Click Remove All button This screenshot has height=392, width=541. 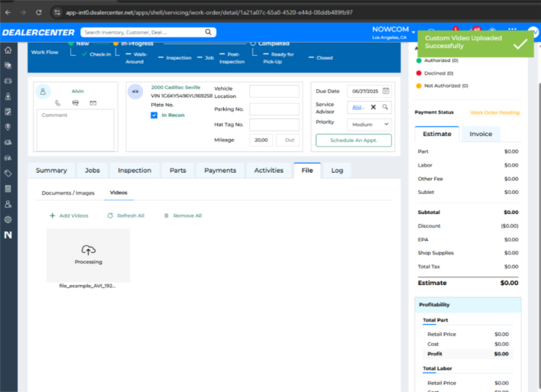[x=183, y=215]
